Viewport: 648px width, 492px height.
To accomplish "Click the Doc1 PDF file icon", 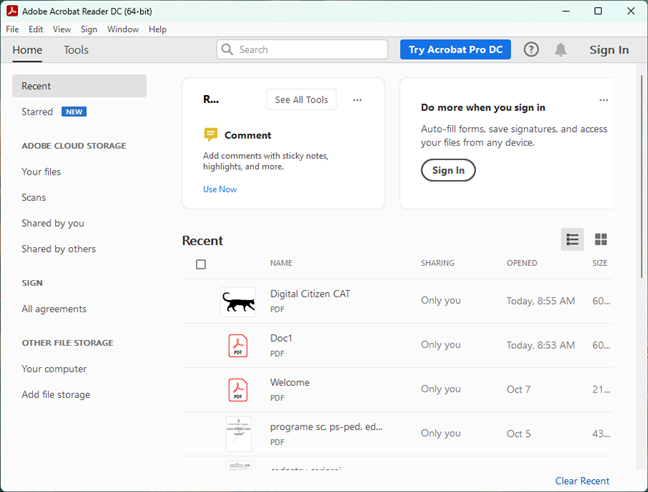I will (x=238, y=346).
